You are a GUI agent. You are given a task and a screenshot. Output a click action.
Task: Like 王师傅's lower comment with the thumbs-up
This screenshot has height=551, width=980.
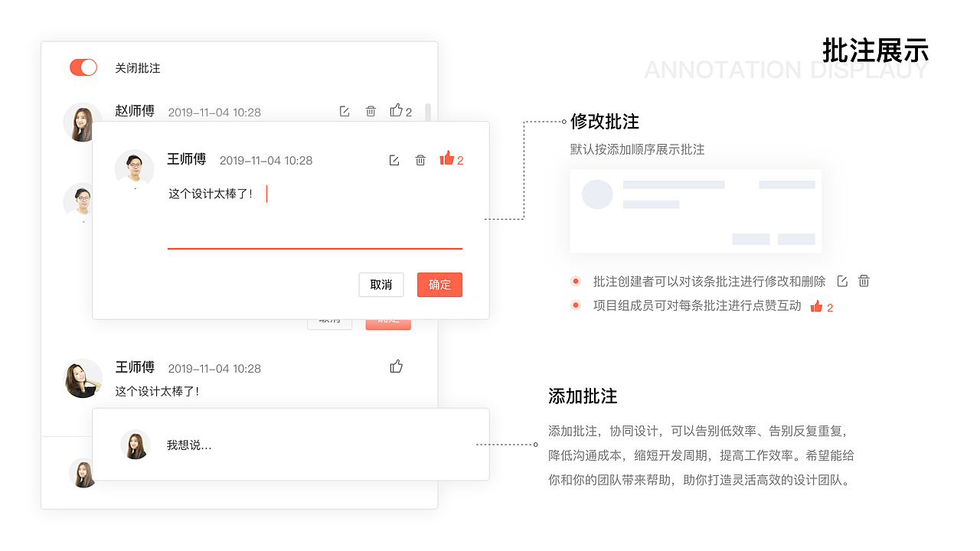[396, 367]
